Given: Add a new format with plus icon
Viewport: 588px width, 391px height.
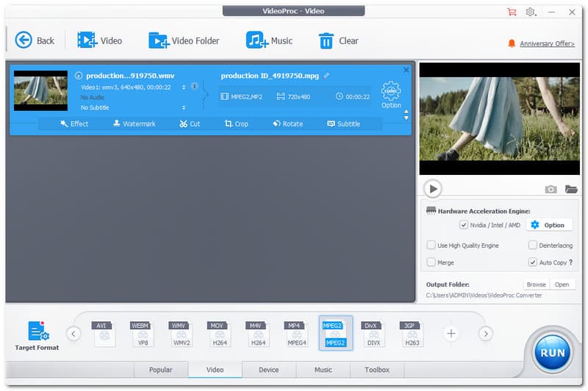Looking at the screenshot, I should pos(451,334).
